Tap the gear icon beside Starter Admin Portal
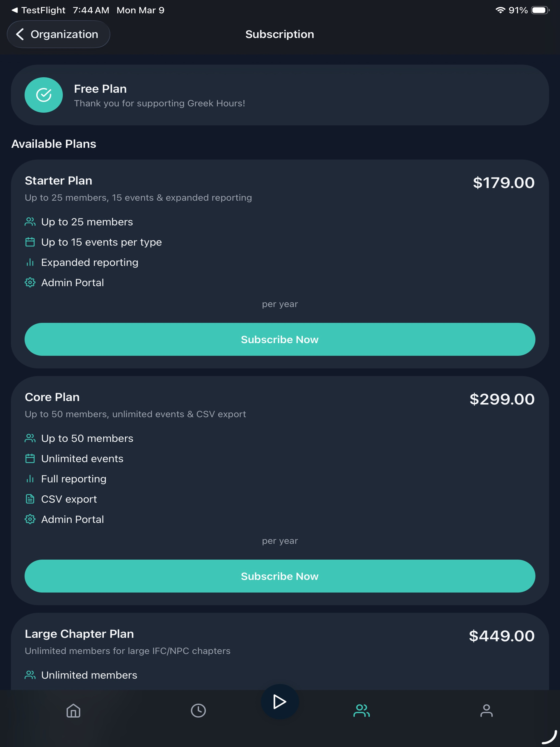Viewport: 560px width, 747px height. point(30,283)
